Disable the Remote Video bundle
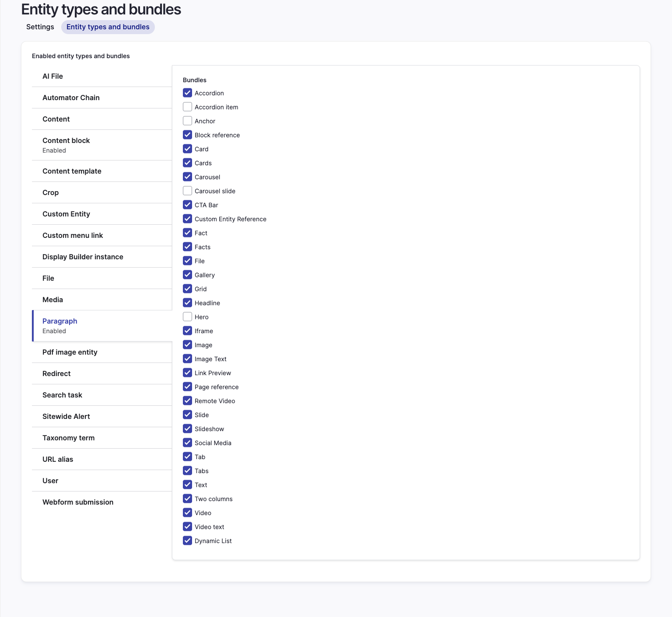The image size is (672, 617). [x=187, y=401]
